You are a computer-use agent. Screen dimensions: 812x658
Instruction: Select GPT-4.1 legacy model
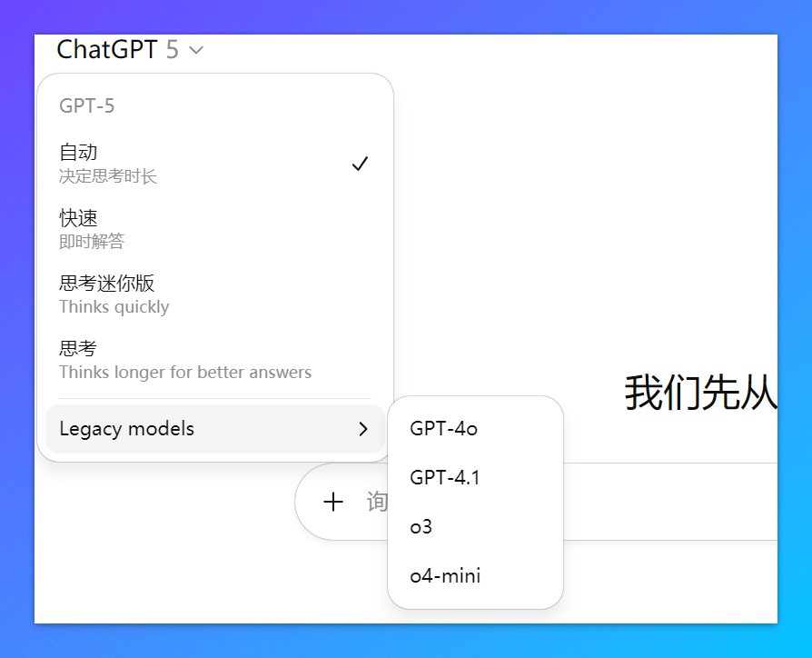point(475,478)
